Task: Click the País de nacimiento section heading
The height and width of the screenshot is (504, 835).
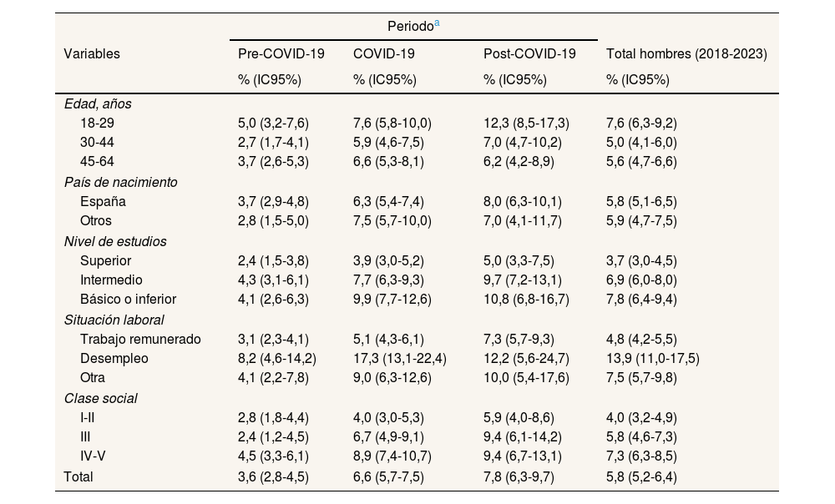Action: pos(120,182)
